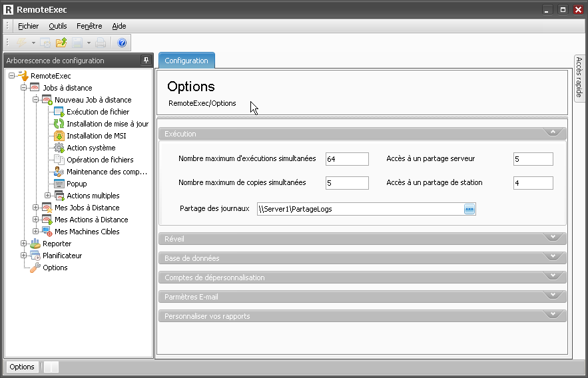588x378 pixels.
Task: Click the toolbar grip handle beside Fichier
Action: click(7, 25)
